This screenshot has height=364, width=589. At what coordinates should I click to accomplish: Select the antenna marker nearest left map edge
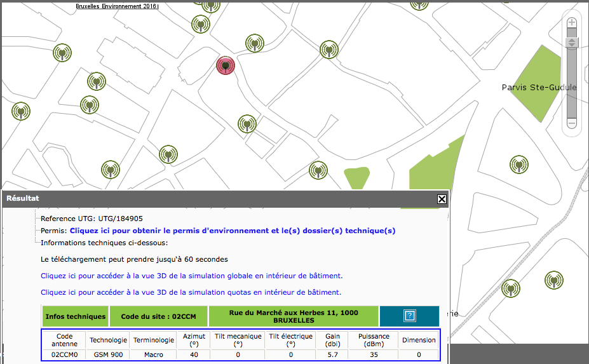(x=21, y=111)
